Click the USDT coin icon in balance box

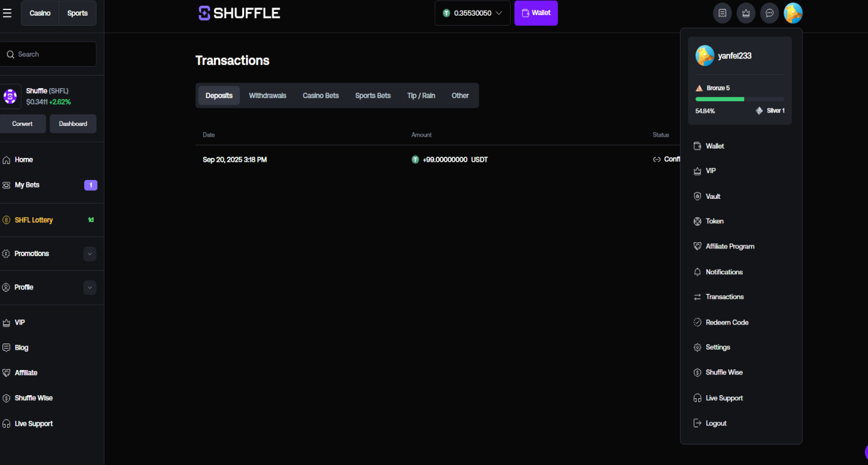[x=447, y=13]
